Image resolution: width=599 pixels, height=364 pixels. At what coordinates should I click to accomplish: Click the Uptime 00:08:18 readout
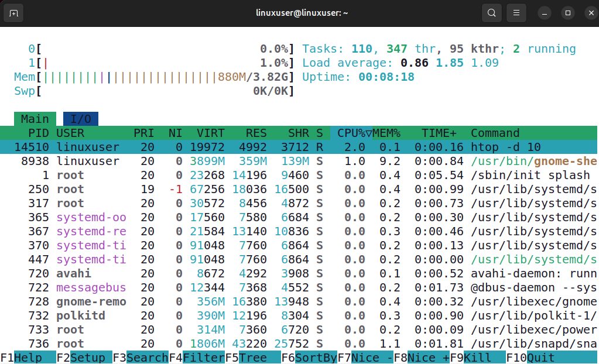(x=358, y=77)
